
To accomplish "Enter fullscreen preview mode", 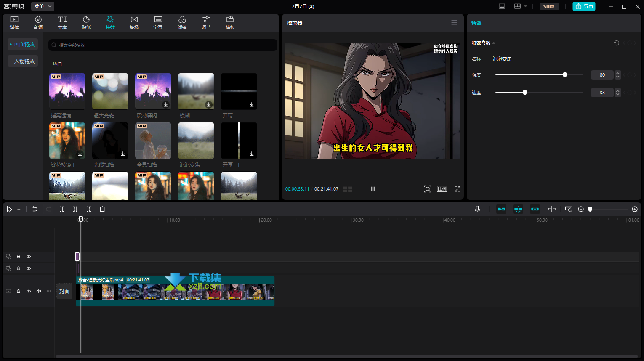I will point(458,189).
